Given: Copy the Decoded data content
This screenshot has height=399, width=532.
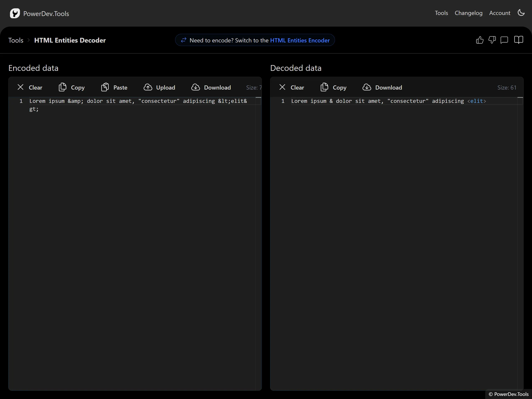Looking at the screenshot, I should [333, 87].
